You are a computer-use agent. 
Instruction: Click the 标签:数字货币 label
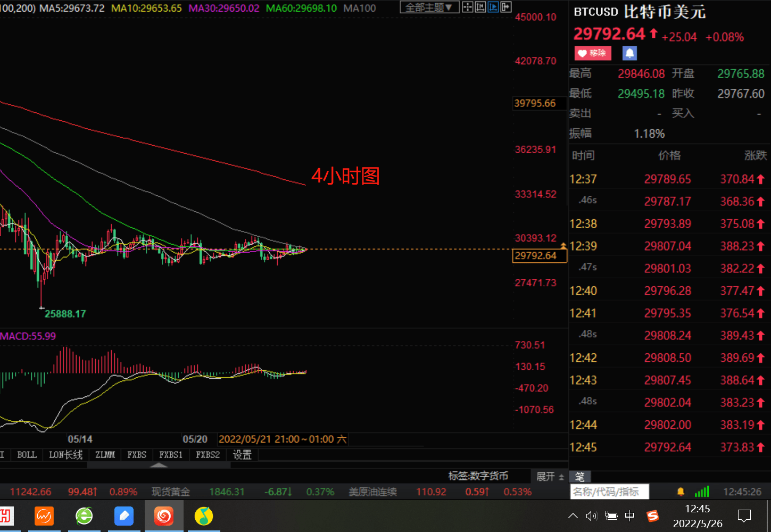coord(478,476)
